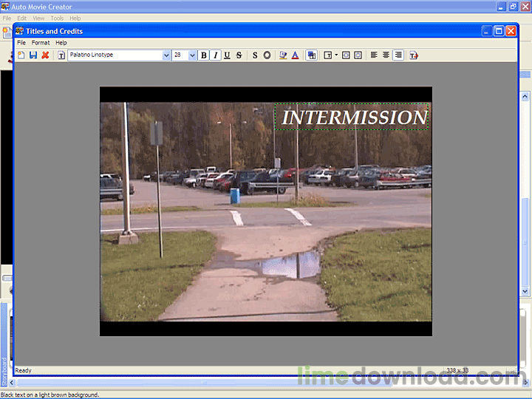Select the INTERMISSION text box

tap(352, 117)
